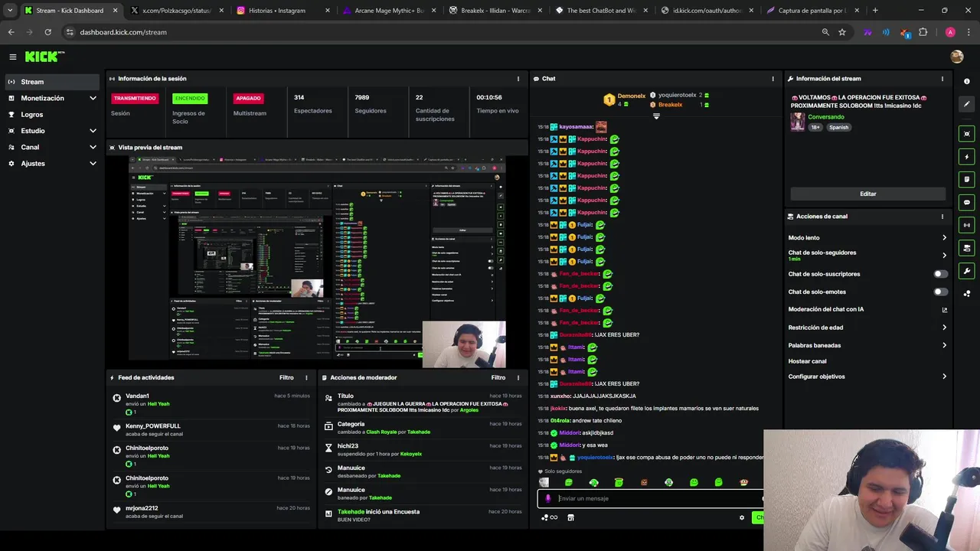The image size is (980, 551).
Task: Click the pencil edit icon in right sidebar
Action: (967, 103)
